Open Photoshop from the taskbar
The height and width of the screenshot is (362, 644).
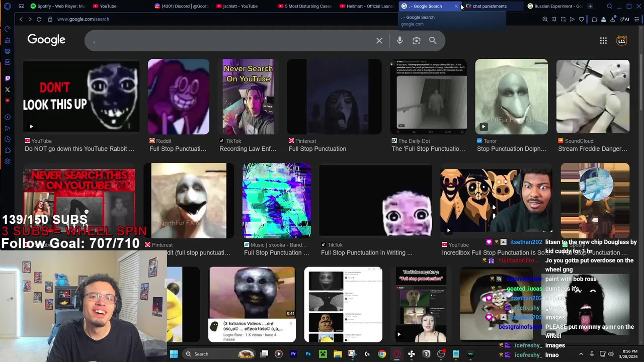point(308,354)
